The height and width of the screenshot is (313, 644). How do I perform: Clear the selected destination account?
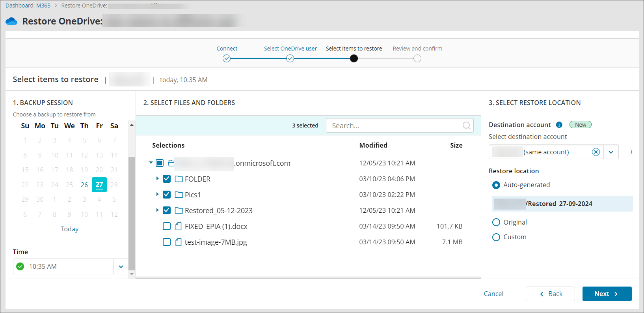pyautogui.click(x=596, y=152)
